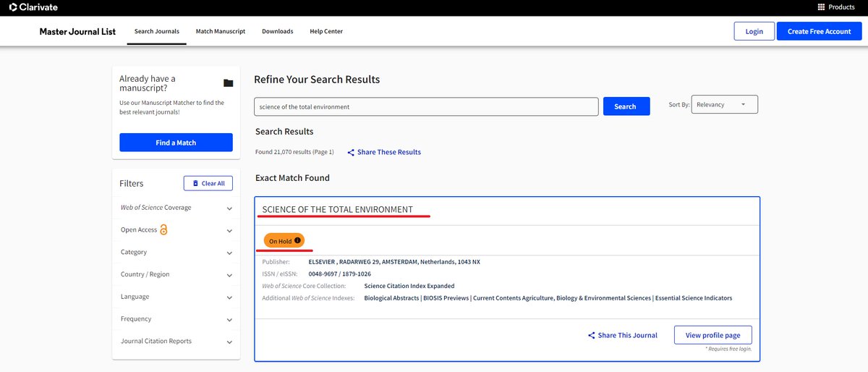Open the Search Journals tab

(157, 32)
